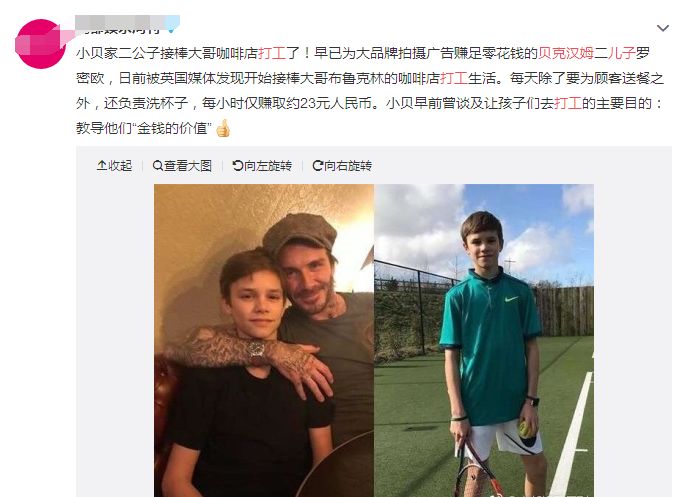Click the thumbs-up emoji in the post
Screen dimensions: 687x497
pyautogui.click(x=223, y=128)
